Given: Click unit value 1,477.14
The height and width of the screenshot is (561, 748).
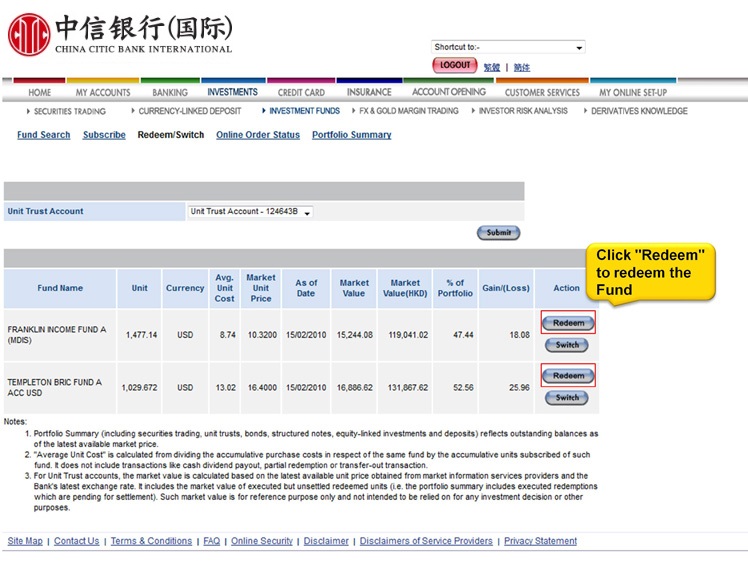Looking at the screenshot, I should pyautogui.click(x=141, y=335).
